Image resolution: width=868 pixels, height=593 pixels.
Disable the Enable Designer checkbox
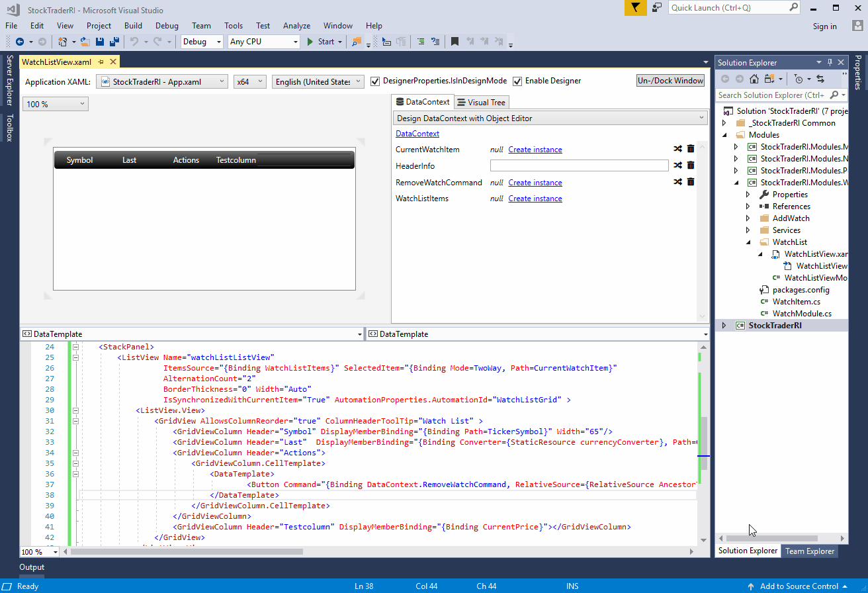[x=517, y=81]
